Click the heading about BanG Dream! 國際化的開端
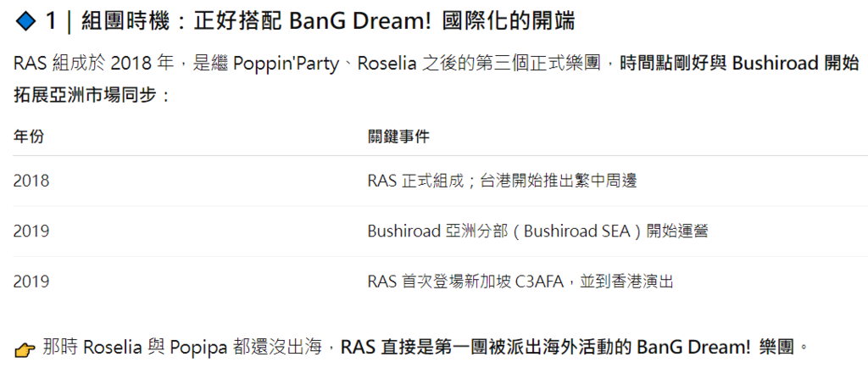The width and height of the screenshot is (868, 368). (295, 22)
